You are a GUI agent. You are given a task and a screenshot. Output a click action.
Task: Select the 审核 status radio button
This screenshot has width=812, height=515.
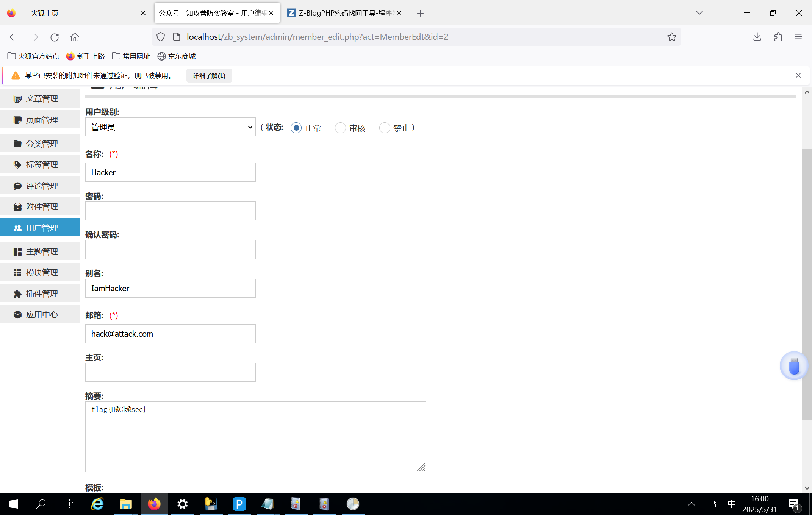(x=340, y=128)
